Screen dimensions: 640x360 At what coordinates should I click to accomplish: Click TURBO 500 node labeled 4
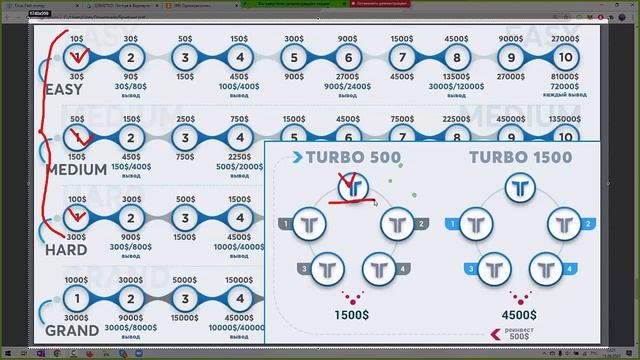(x=379, y=269)
